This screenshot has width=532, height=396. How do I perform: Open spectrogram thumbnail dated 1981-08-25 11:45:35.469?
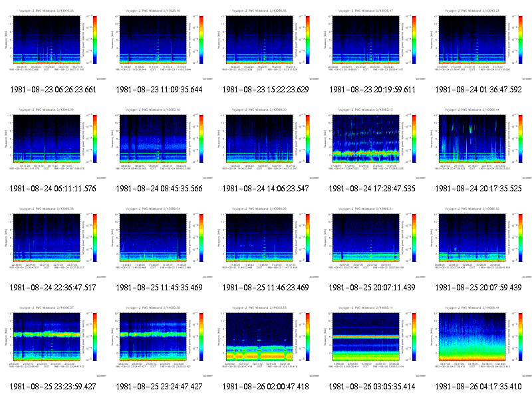pyautogui.click(x=160, y=242)
